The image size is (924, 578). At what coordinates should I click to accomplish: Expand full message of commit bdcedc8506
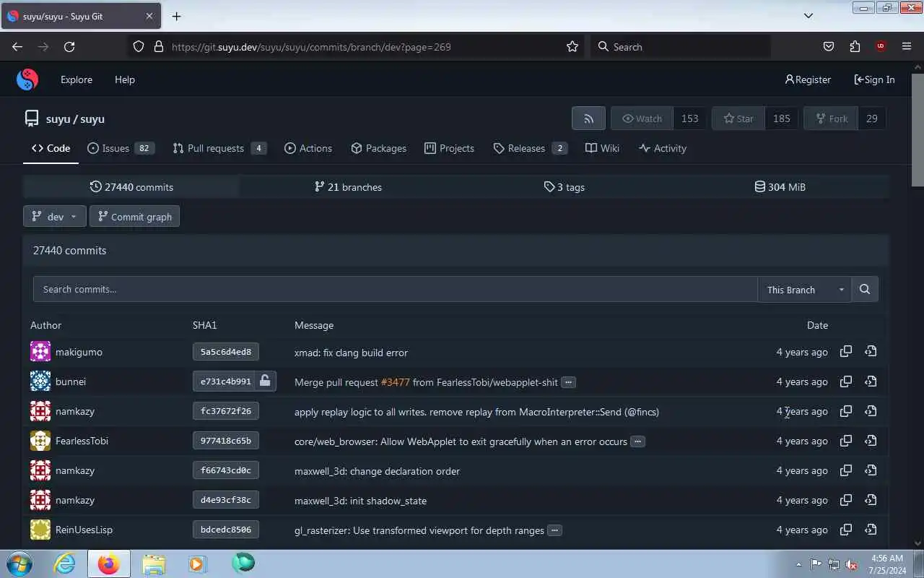554,530
